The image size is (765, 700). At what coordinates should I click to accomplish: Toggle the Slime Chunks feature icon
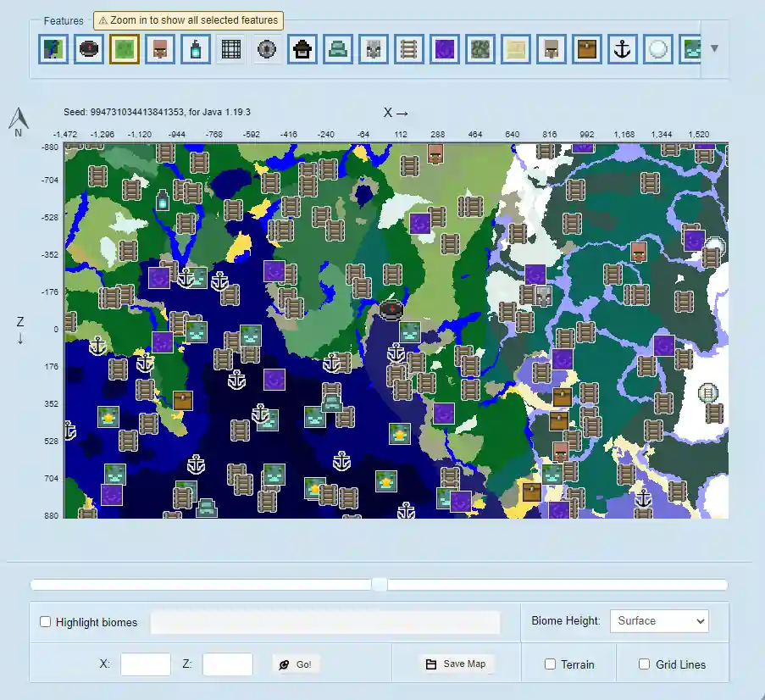coord(125,49)
